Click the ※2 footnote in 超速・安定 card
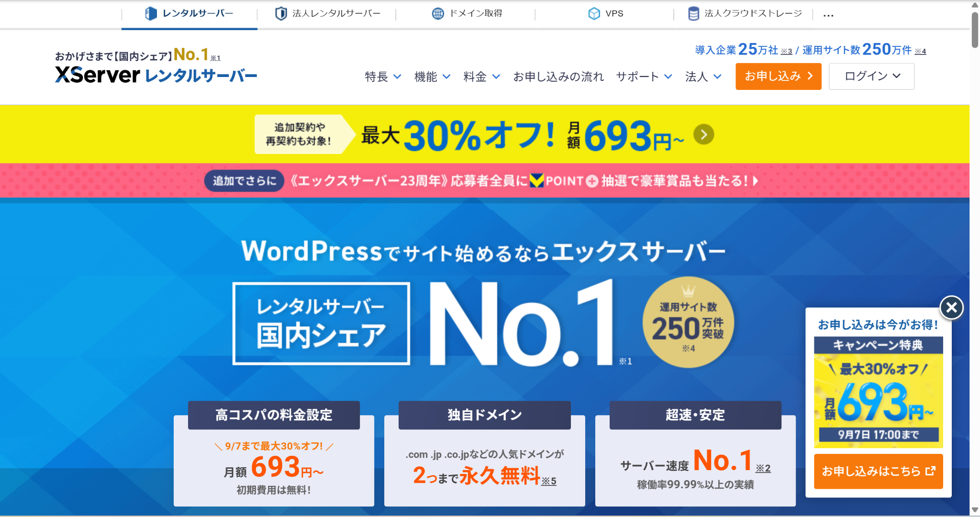This screenshot has height=517, width=980. point(763,468)
